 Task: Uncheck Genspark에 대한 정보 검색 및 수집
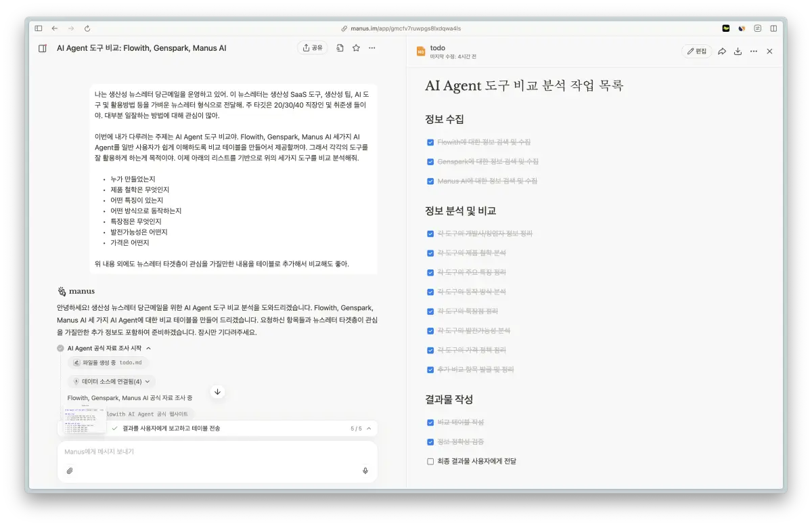coord(430,162)
